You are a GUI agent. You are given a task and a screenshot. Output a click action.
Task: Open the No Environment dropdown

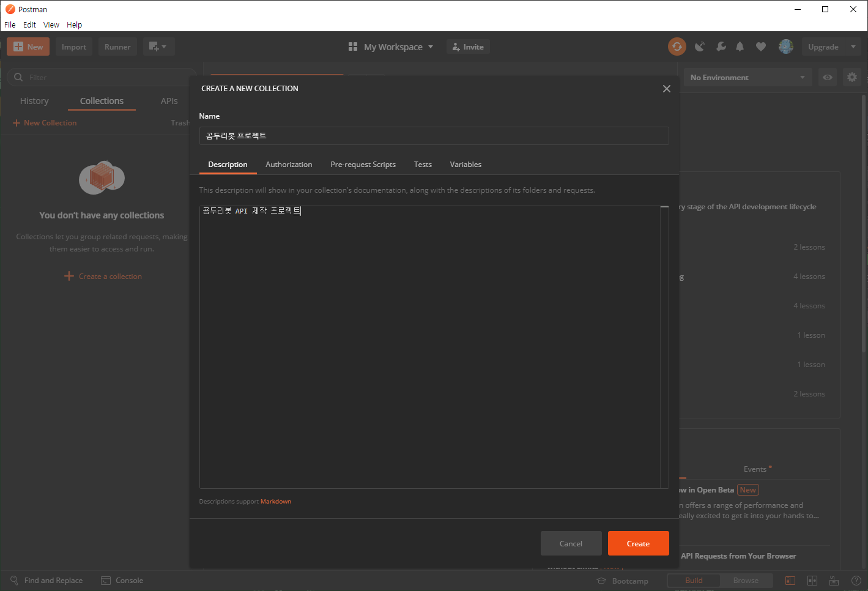747,77
